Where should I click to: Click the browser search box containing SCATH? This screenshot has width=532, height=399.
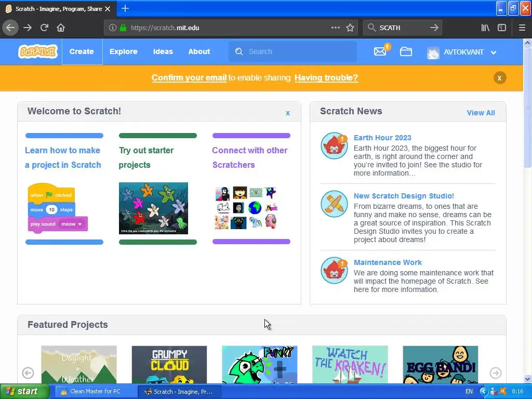403,28
